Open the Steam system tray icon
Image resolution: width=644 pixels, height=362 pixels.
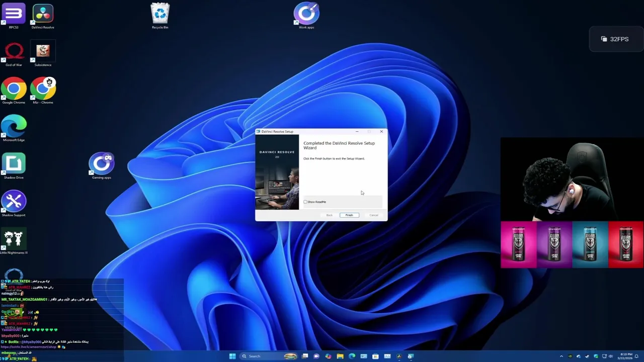[587, 356]
